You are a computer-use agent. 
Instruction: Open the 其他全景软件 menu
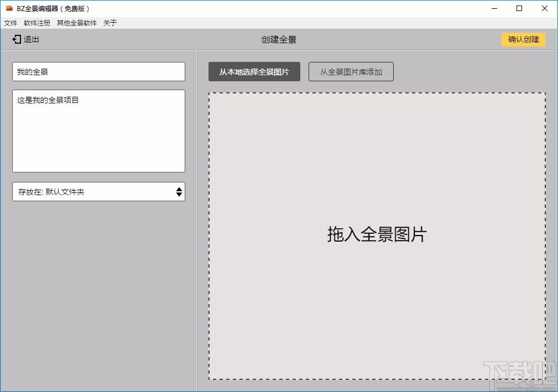coord(77,23)
